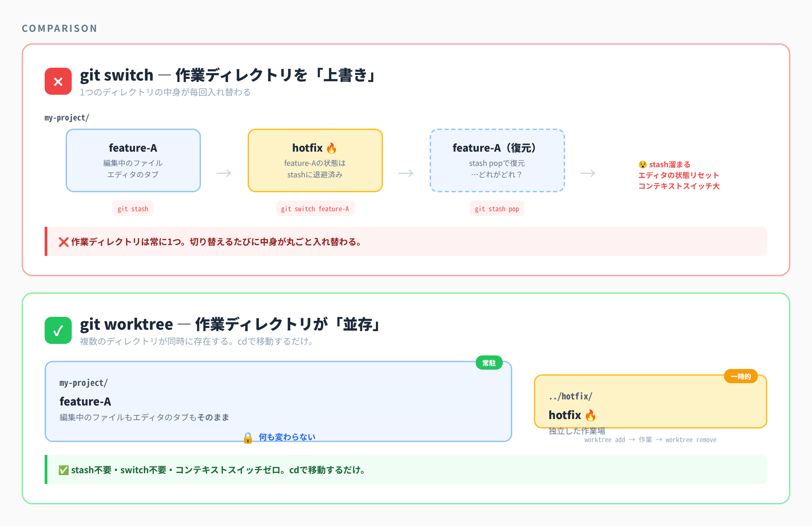Click the text 'stashに退避済み'
The width and height of the screenshot is (812, 526).
pyautogui.click(x=315, y=174)
